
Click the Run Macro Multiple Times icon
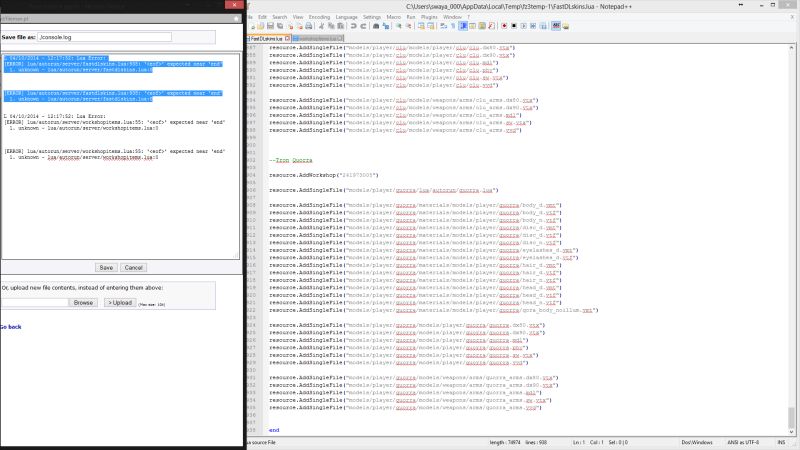click(533, 26)
